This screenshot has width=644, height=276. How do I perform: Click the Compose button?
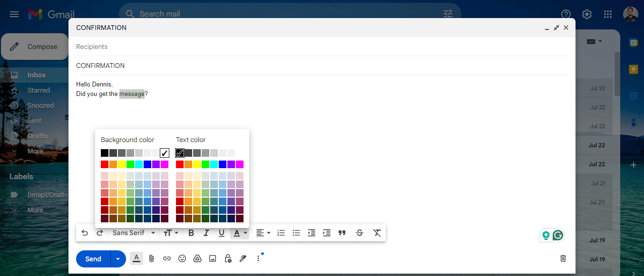click(x=35, y=47)
